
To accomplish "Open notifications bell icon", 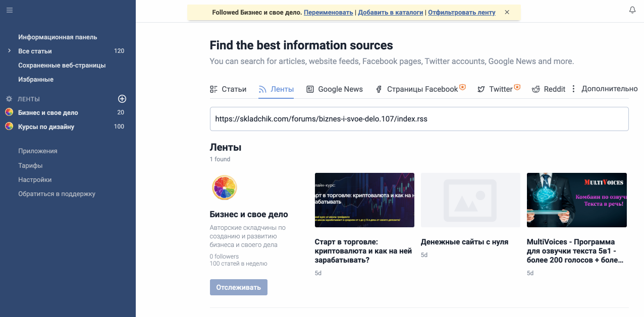I will pos(632,10).
